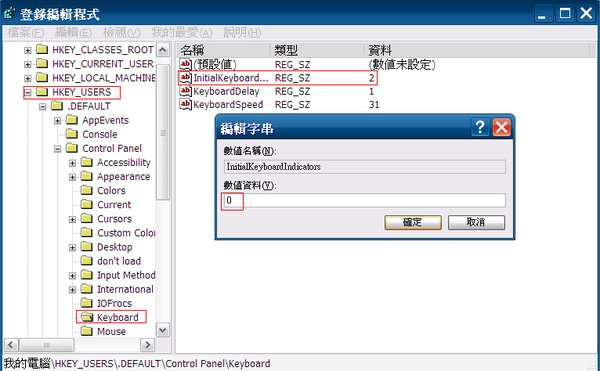Click the dialog help question mark button
This screenshot has width=600, height=371.
pyautogui.click(x=480, y=127)
